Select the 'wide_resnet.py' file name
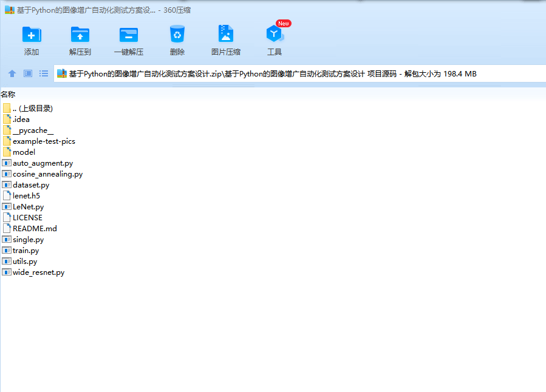Viewport: 546px width, 392px height. 39,272
